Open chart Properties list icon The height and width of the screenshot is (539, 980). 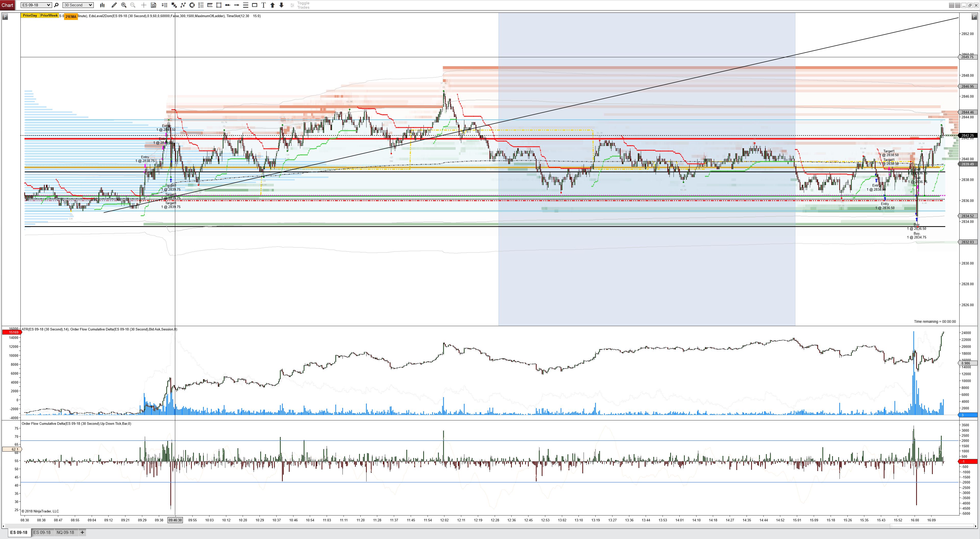click(201, 5)
